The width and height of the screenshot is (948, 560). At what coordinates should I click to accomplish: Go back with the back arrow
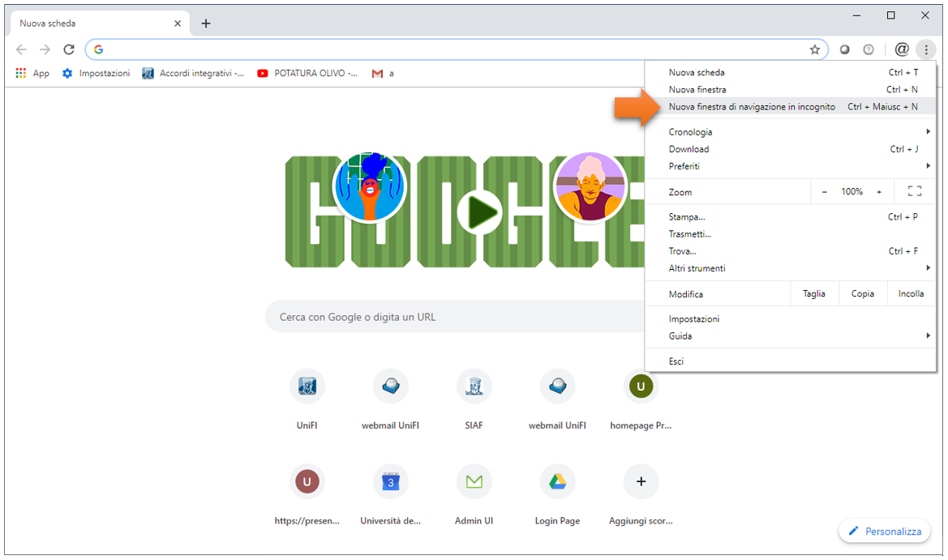point(21,49)
